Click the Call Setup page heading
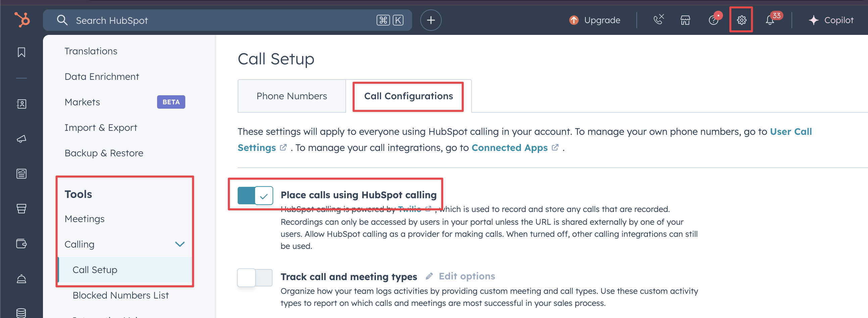This screenshot has height=318, width=868. pos(276,59)
